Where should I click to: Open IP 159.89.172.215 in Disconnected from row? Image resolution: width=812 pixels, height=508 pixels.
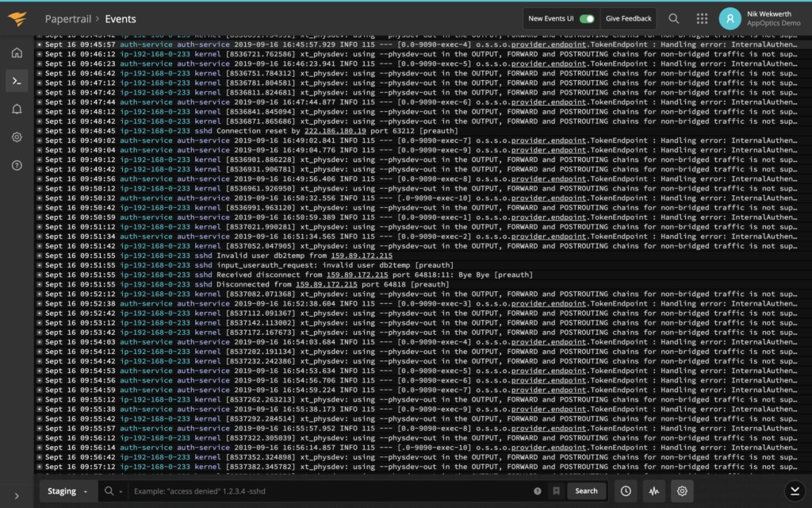pyautogui.click(x=326, y=285)
